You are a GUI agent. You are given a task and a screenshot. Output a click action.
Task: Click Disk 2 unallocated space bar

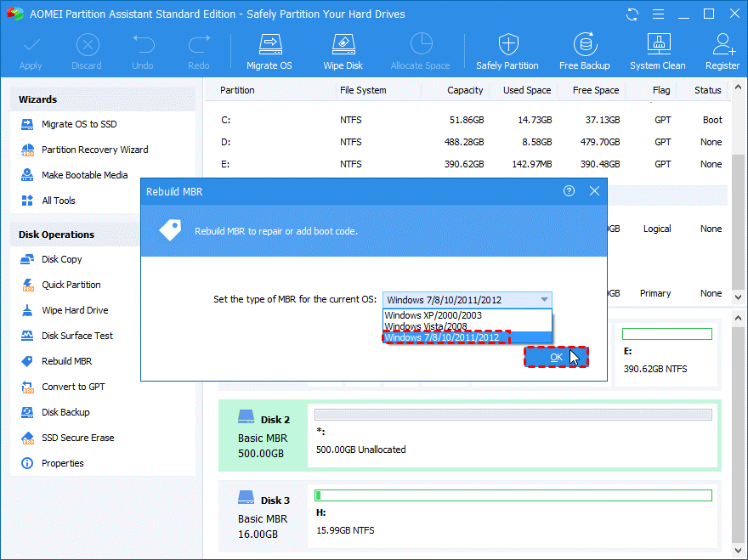(513, 415)
